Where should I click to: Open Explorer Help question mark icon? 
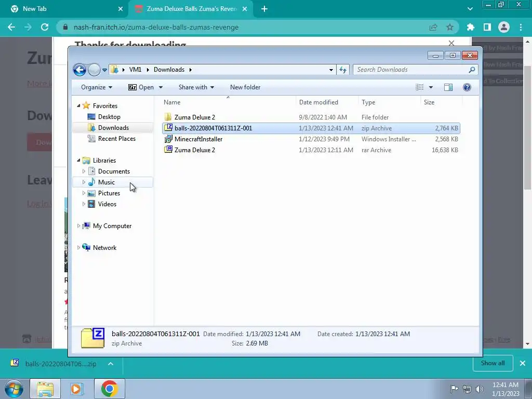point(467,87)
